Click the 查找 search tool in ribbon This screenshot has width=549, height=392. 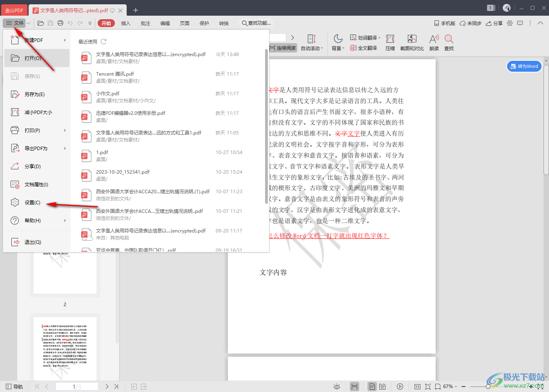[449, 43]
